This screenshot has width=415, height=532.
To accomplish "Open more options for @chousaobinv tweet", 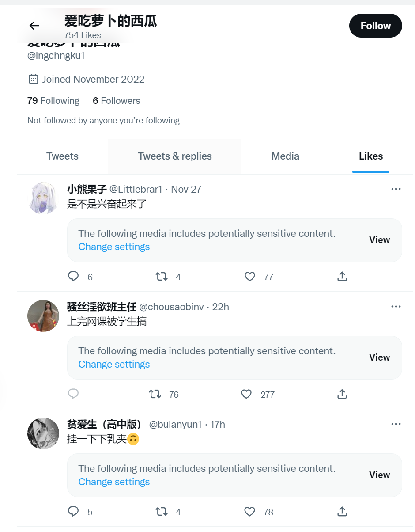I will 396,307.
